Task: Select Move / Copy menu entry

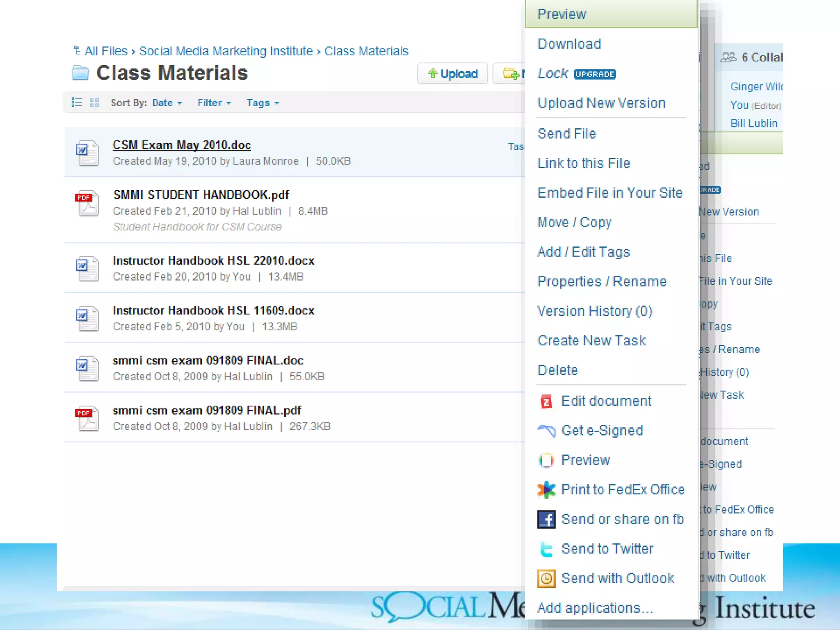Action: [574, 222]
